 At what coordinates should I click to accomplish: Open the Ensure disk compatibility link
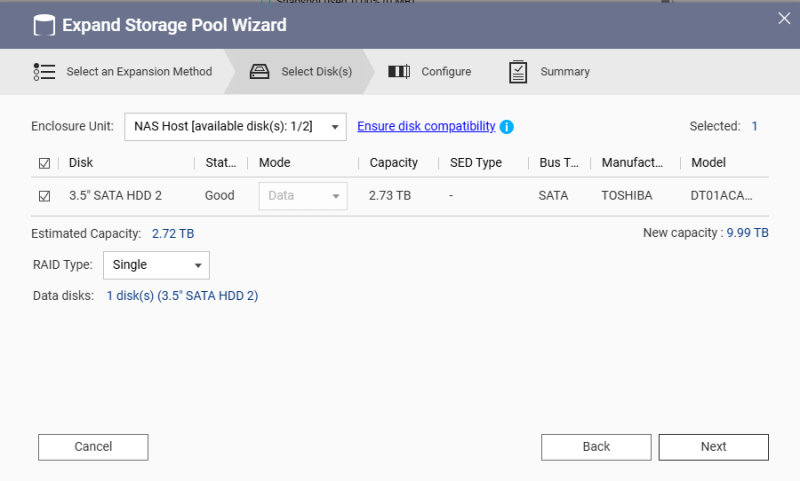(426, 127)
